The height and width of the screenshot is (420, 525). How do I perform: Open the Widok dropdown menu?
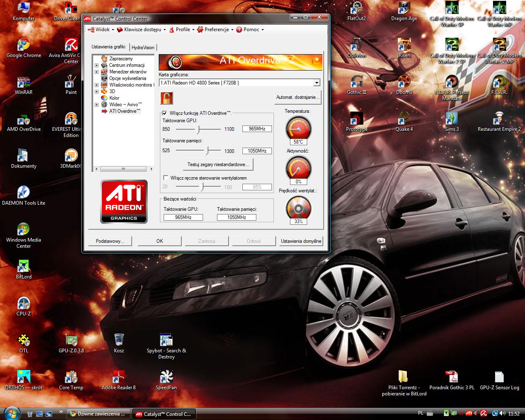click(x=101, y=30)
